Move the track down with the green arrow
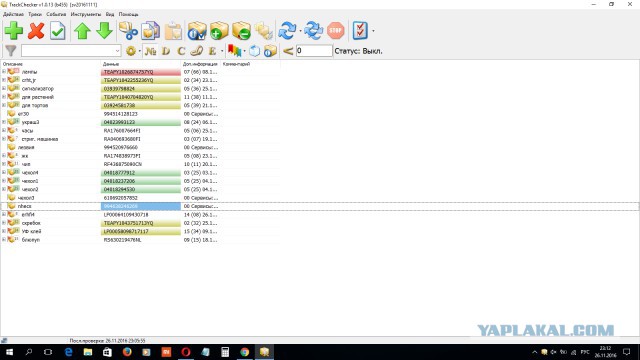640x360 pixels. [x=104, y=31]
